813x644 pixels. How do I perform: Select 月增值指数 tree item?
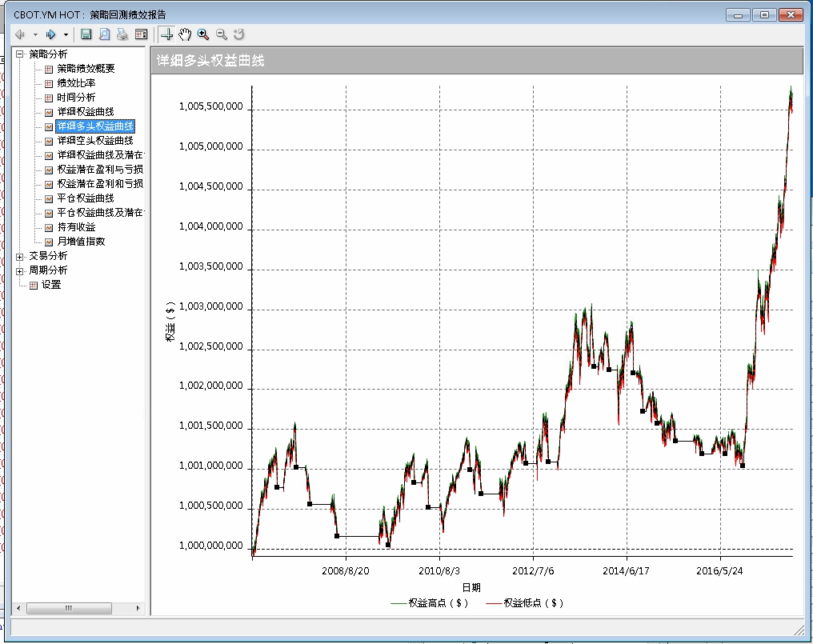pos(81,242)
